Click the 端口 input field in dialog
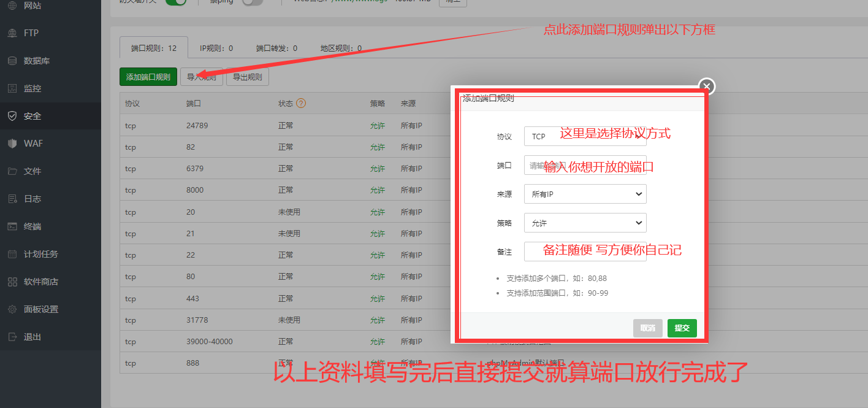This screenshot has height=408, width=868. pos(585,165)
